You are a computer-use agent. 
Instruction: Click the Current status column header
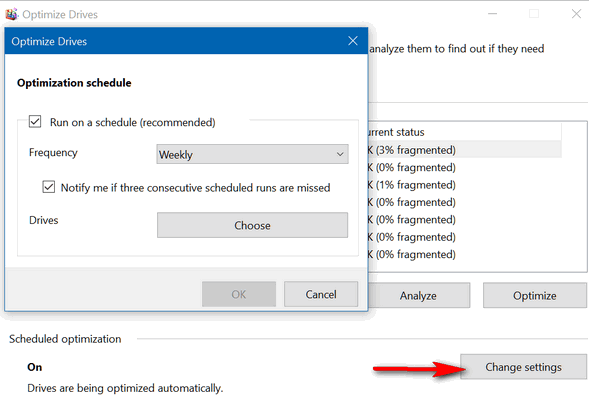coord(465,132)
